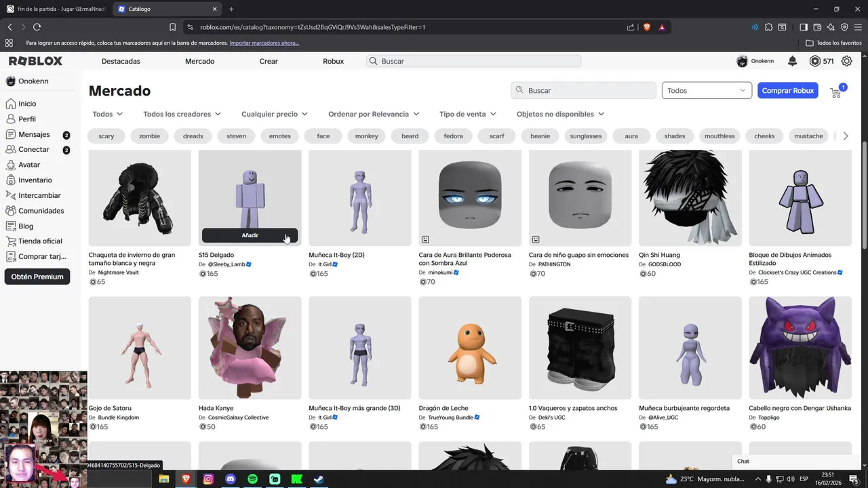The image size is (868, 488).
Task: Open the Roblox settings gear
Action: tap(847, 61)
